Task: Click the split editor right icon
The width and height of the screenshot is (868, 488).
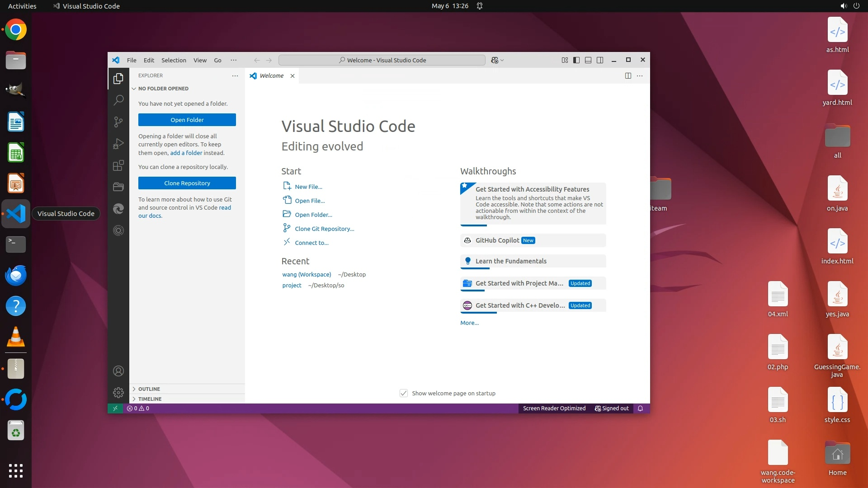Action: click(x=628, y=76)
